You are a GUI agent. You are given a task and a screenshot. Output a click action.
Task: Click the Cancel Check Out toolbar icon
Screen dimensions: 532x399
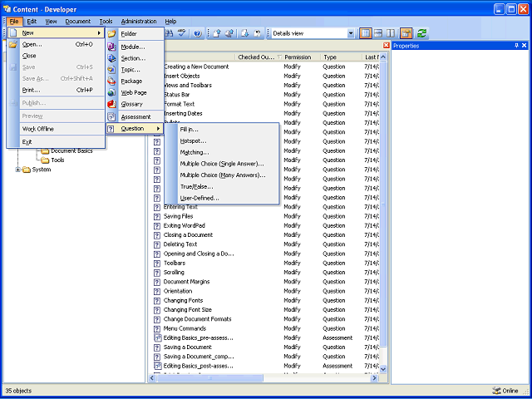(257, 33)
